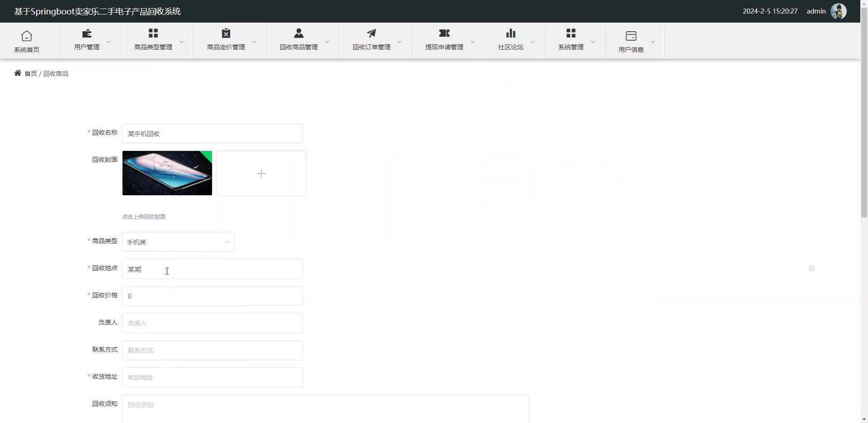
Task: Open the 社区论坛 menu label
Action: (x=511, y=47)
